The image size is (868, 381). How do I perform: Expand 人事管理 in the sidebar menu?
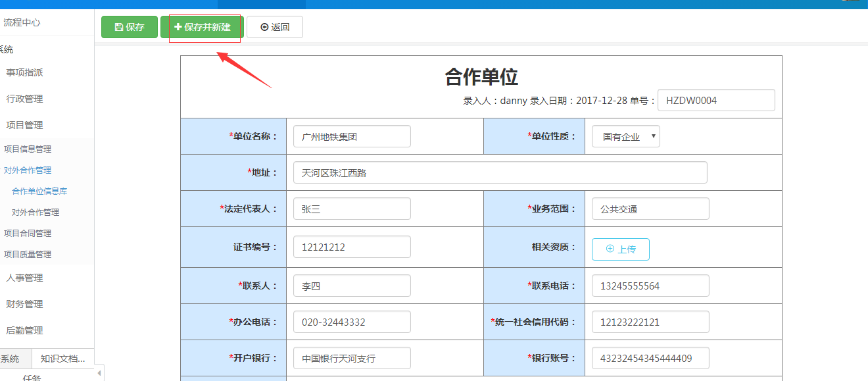point(24,278)
